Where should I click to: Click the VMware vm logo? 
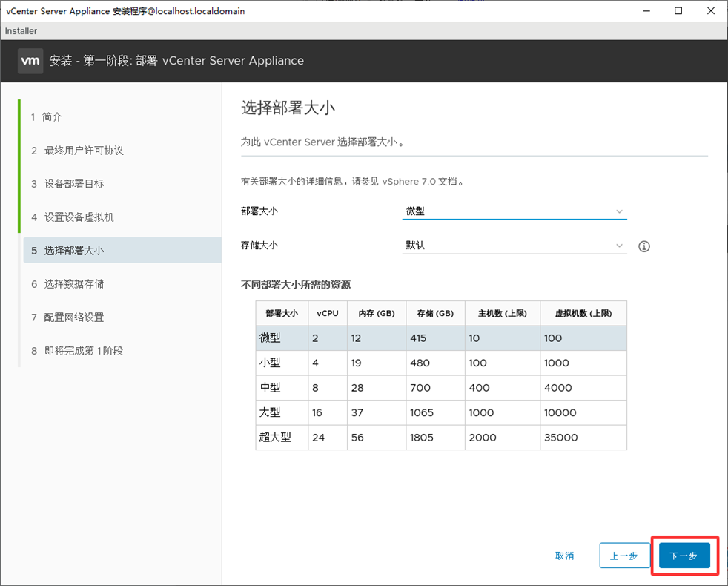click(30, 61)
